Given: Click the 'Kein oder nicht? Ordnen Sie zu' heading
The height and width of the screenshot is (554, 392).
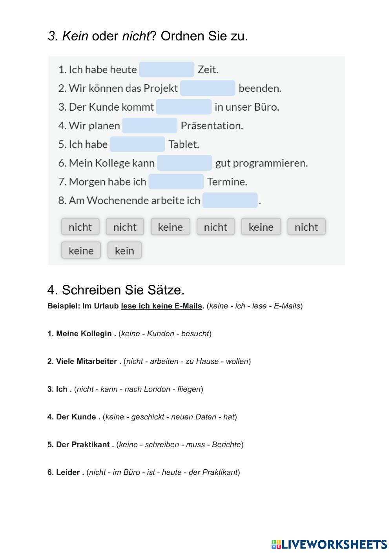Looking at the screenshot, I should tap(148, 36).
